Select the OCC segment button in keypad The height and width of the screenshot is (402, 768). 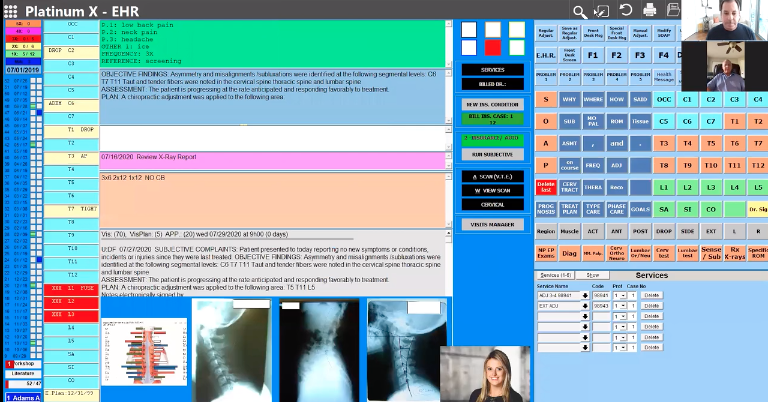[664, 99]
